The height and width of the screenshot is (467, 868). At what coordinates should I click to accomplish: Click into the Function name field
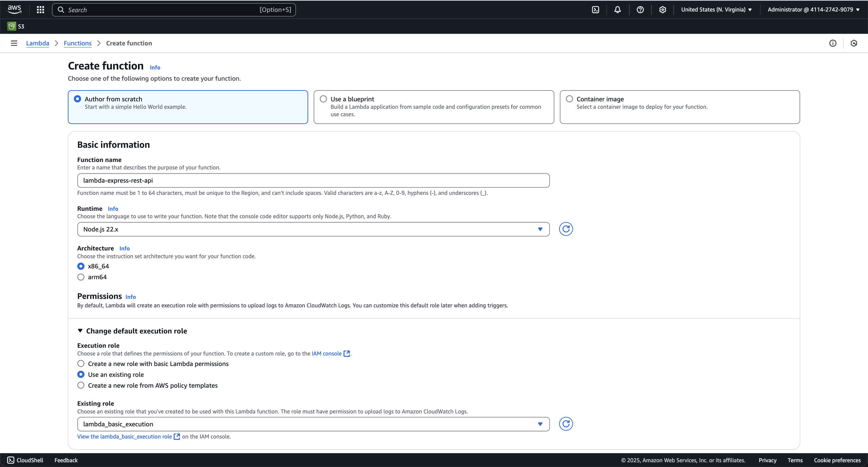click(x=313, y=180)
